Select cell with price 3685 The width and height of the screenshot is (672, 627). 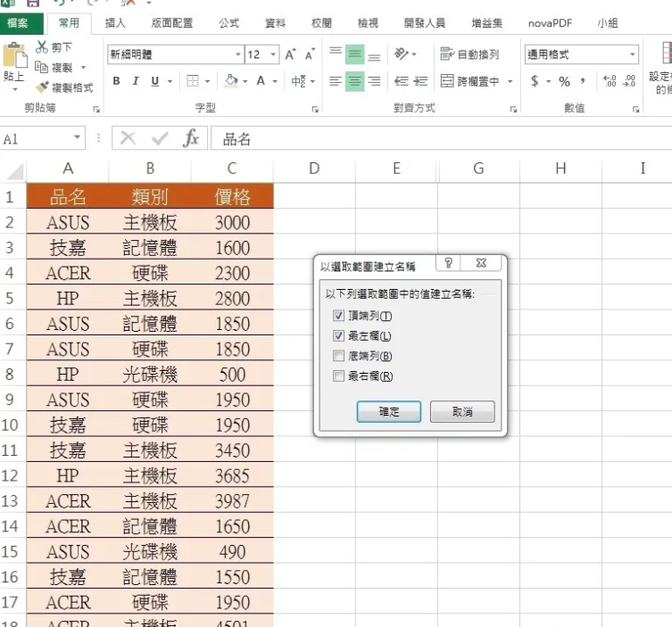pos(232,475)
